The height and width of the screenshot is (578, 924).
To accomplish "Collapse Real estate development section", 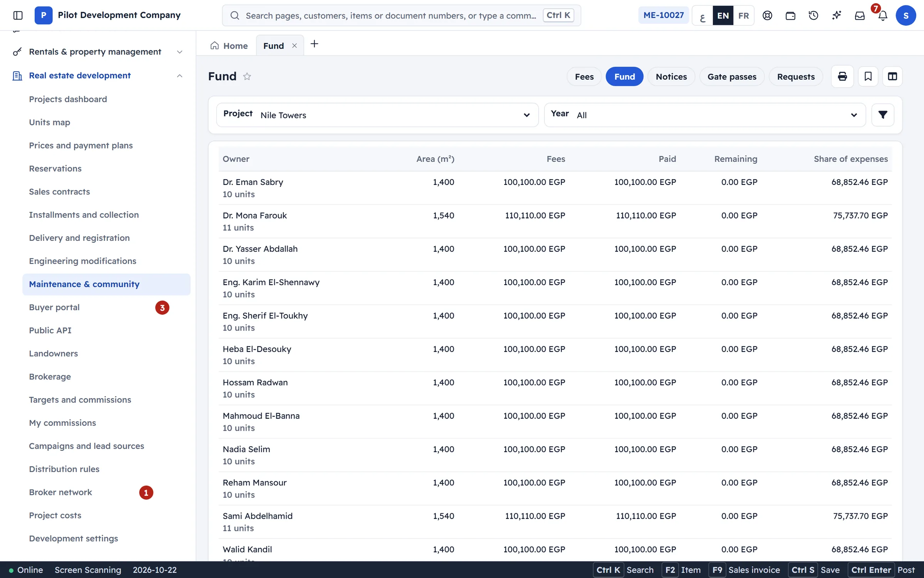I will point(179,76).
